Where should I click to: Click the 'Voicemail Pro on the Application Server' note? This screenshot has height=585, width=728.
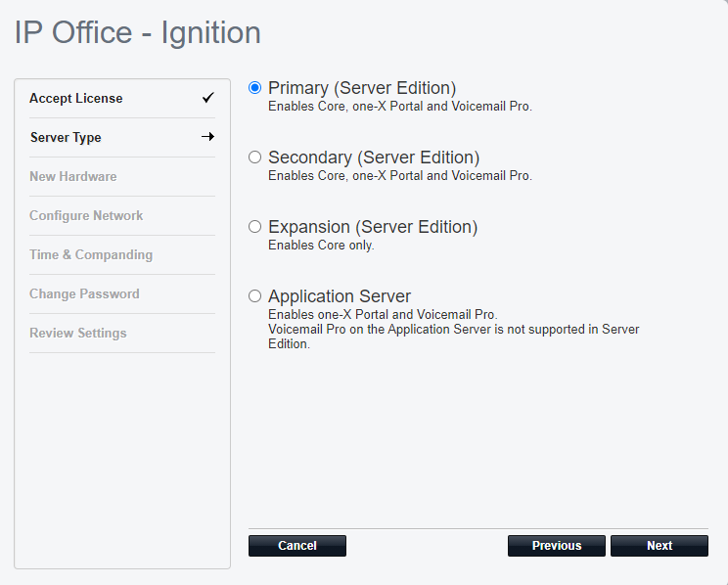454,337
